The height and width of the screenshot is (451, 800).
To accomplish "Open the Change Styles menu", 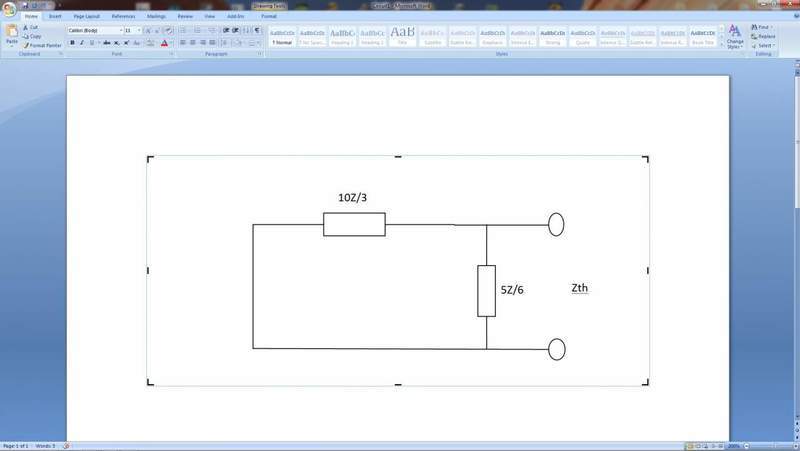I will point(735,38).
